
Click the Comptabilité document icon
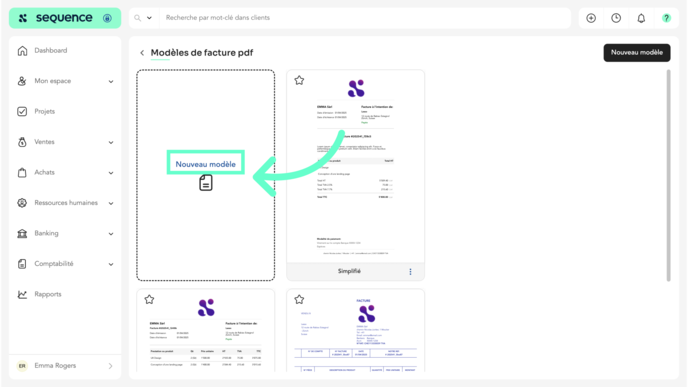pos(22,264)
